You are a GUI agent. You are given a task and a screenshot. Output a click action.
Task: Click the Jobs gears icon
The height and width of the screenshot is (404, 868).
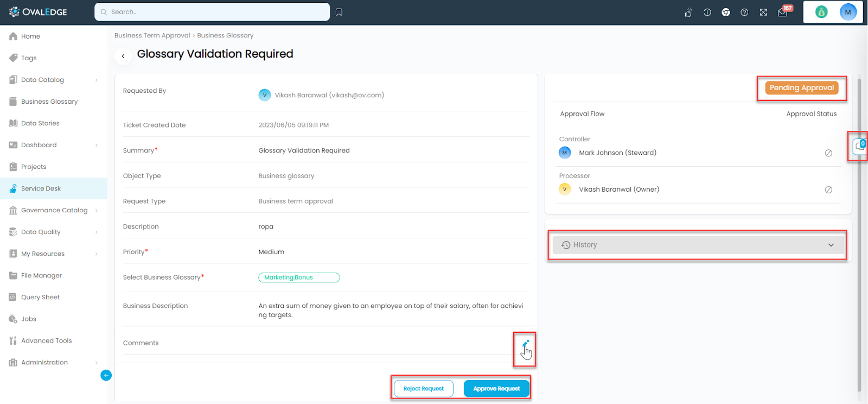click(x=13, y=319)
